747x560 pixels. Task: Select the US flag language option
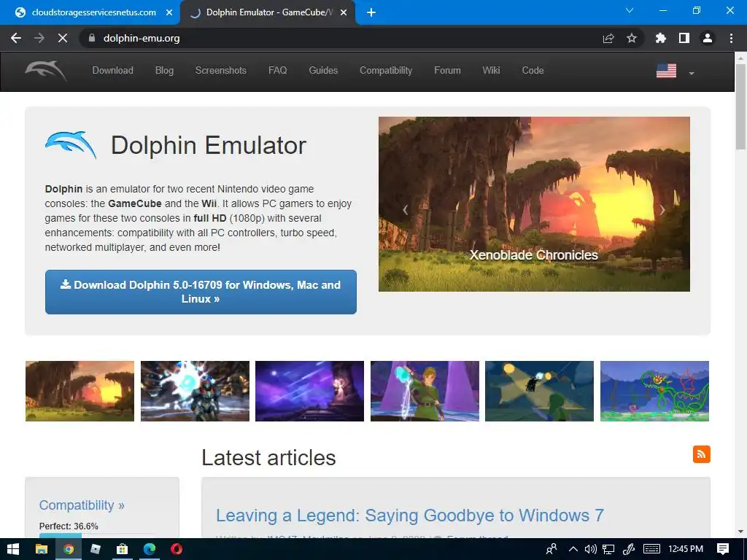(666, 71)
